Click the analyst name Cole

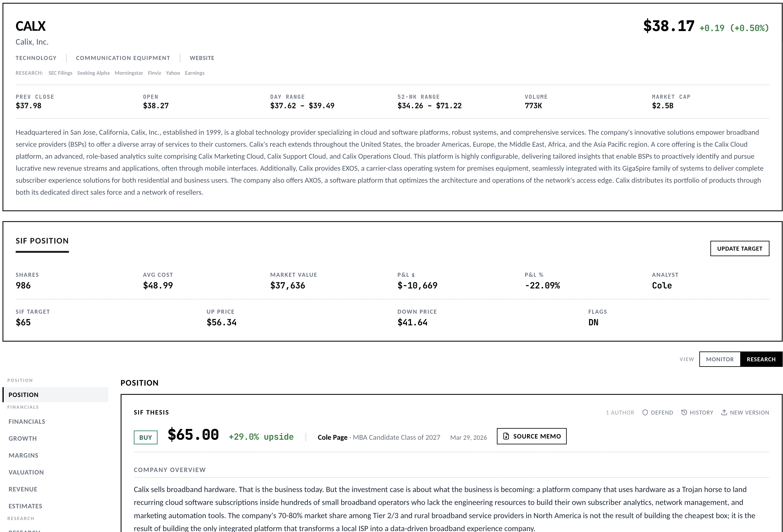662,286
